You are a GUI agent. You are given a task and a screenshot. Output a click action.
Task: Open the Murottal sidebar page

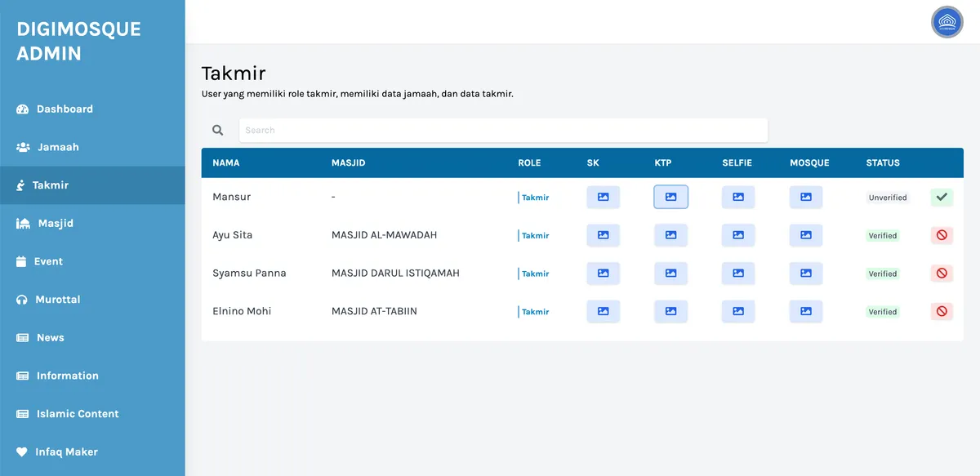pyautogui.click(x=92, y=300)
